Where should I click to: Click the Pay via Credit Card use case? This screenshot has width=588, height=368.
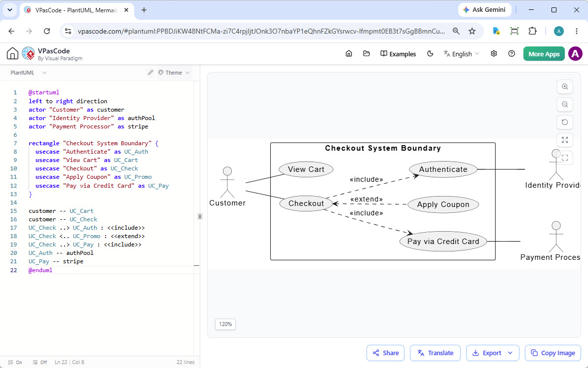443,242
